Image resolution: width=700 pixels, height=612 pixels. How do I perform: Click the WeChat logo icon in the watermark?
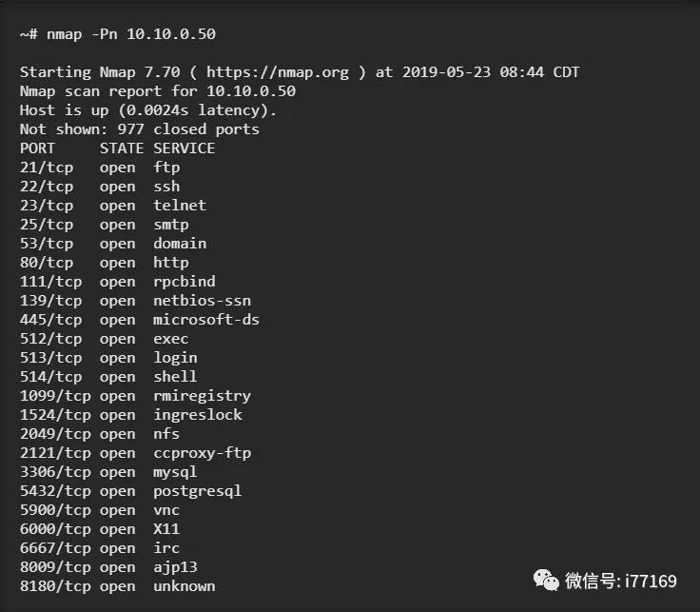pyautogui.click(x=546, y=581)
